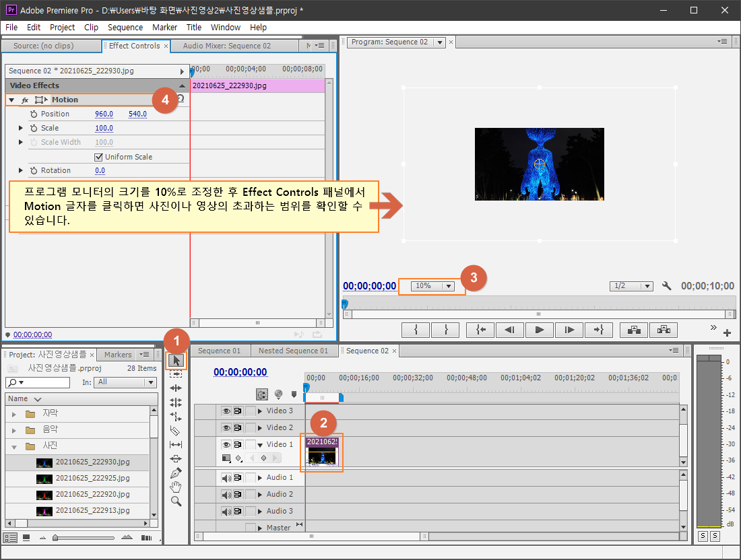Image resolution: width=741 pixels, height=560 pixels.
Task: Open the Program monitor zoom level dropdown
Action: [432, 285]
